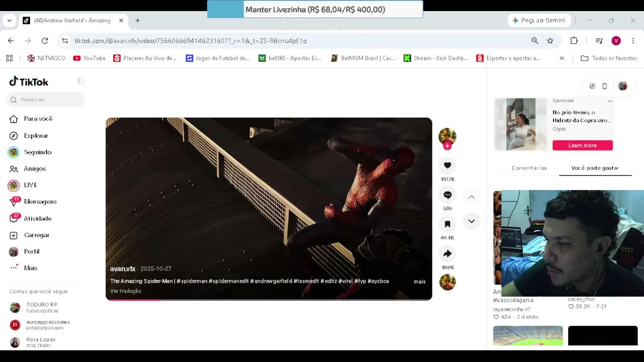Viewport: 644px width, 362px height.
Task: Click the Peça ao Gemini button
Action: coord(538,21)
